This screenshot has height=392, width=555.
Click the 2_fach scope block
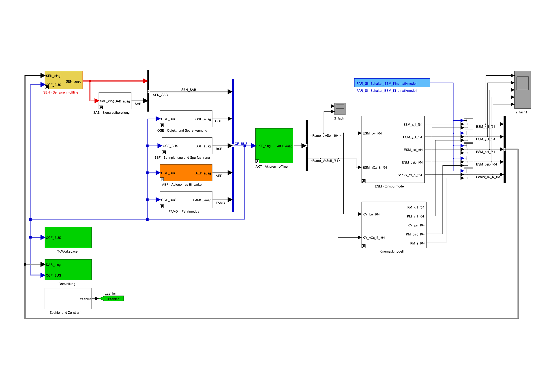click(340, 109)
